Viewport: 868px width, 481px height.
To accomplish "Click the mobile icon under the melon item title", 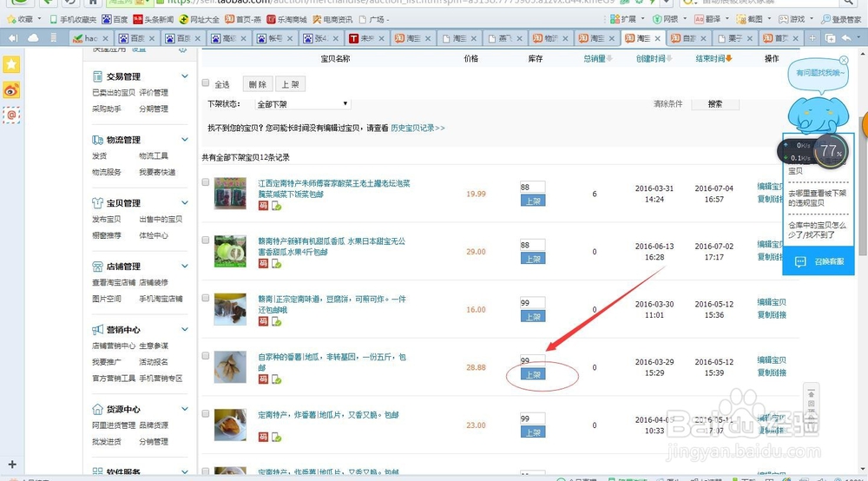I will [276, 263].
